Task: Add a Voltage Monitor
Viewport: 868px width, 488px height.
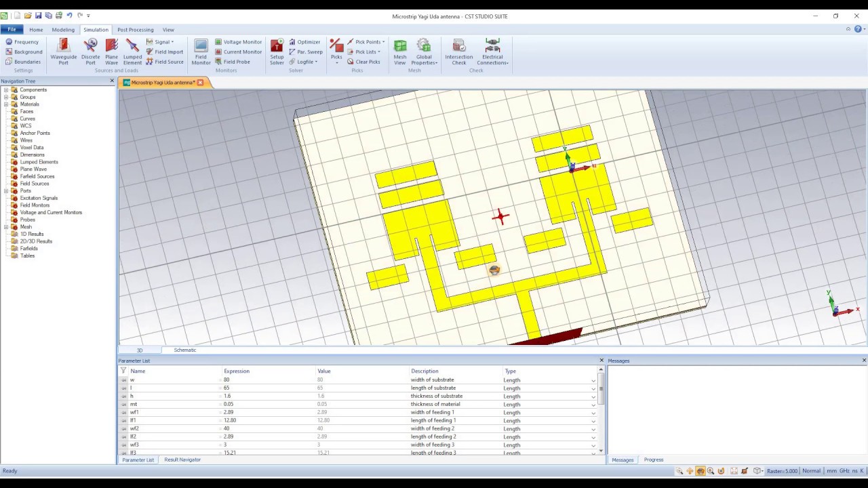Action: point(238,42)
